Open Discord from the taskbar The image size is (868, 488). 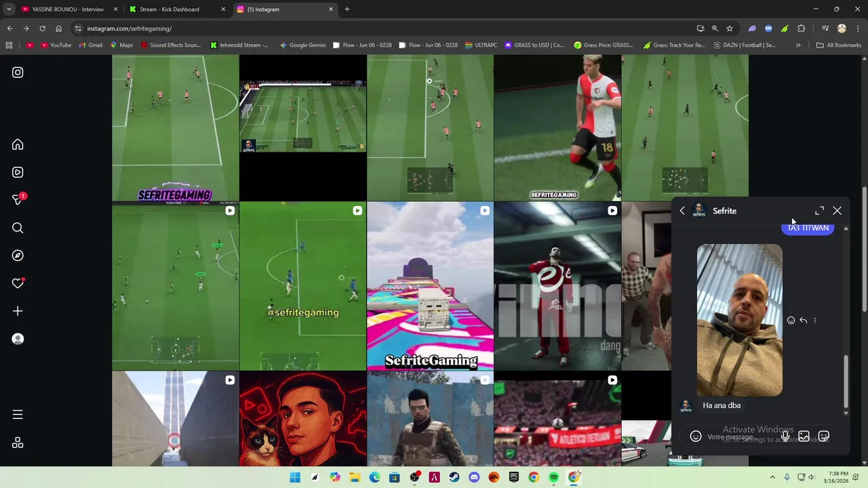[474, 477]
